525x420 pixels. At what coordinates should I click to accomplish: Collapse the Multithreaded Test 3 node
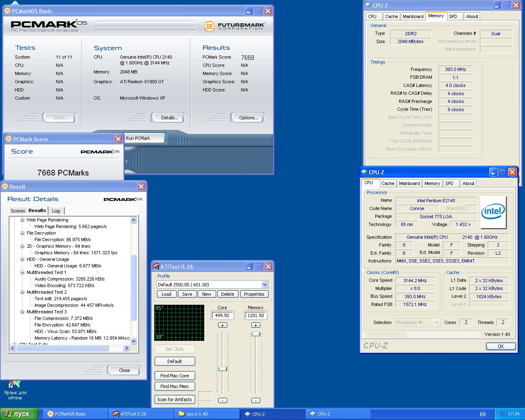pos(23,312)
